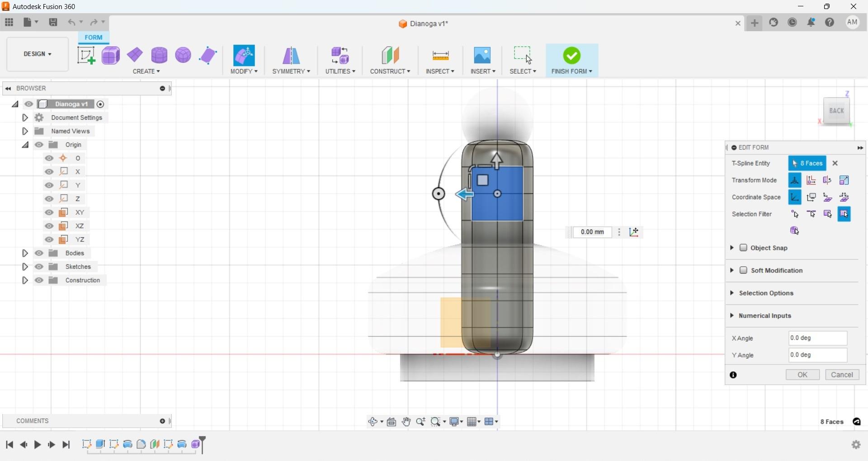The width and height of the screenshot is (868, 461).
Task: Enable the Object Snap checkbox
Action: tap(744, 248)
